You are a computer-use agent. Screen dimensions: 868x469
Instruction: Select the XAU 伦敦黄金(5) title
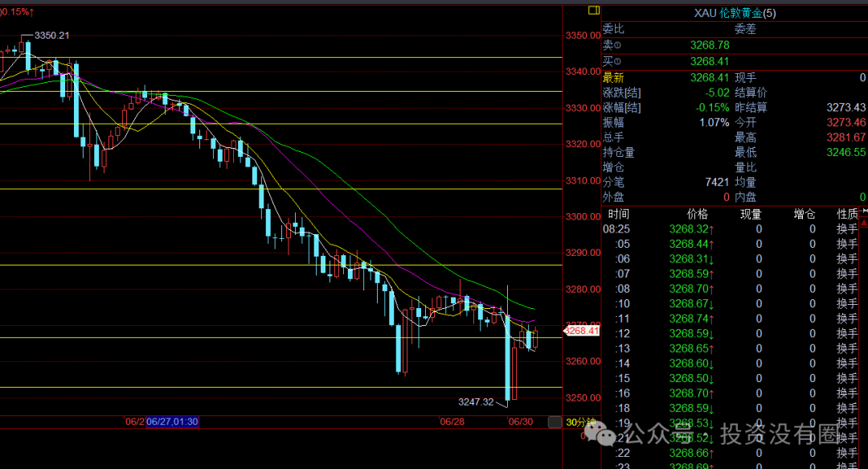click(x=735, y=13)
